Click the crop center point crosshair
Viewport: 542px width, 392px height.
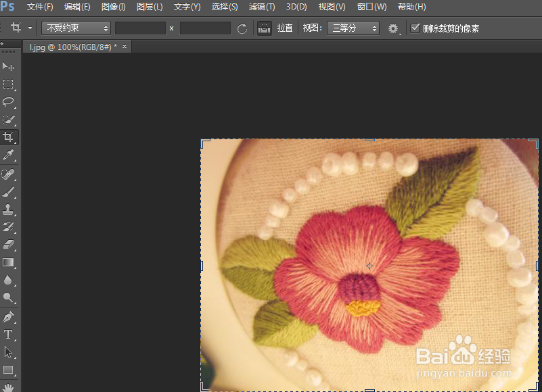[369, 266]
